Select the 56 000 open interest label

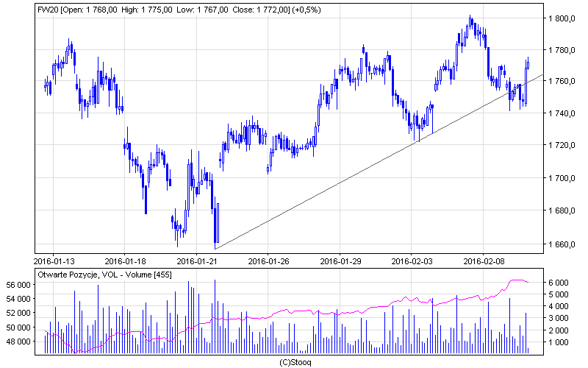click(x=18, y=285)
